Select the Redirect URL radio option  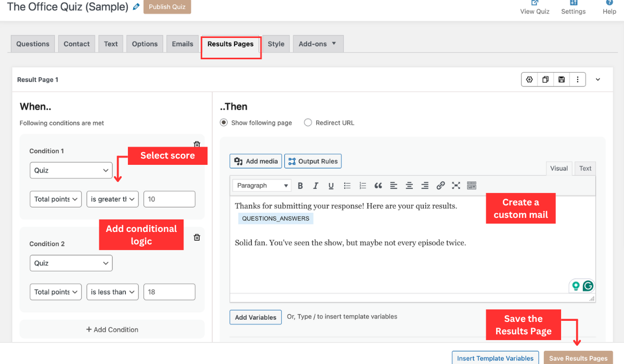[308, 123]
